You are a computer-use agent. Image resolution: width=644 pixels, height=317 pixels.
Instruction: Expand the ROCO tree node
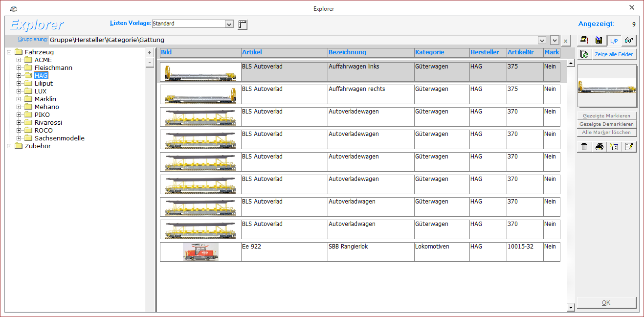tap(19, 130)
